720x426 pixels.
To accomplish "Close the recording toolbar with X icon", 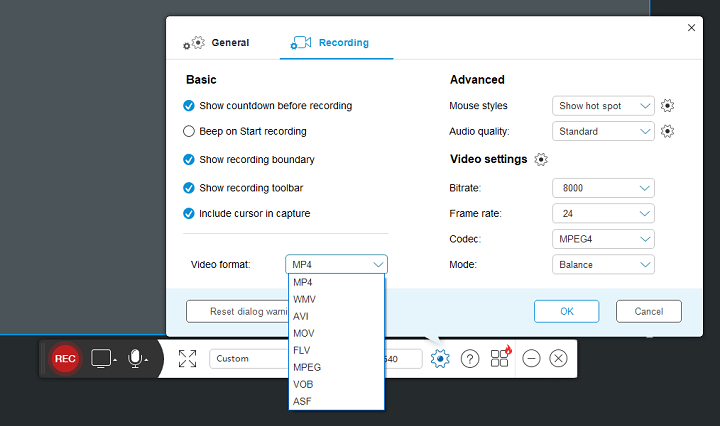I will click(x=558, y=359).
